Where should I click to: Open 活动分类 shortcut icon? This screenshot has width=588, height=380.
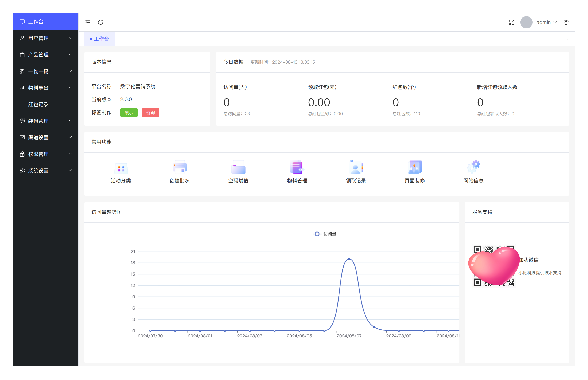pos(121,168)
